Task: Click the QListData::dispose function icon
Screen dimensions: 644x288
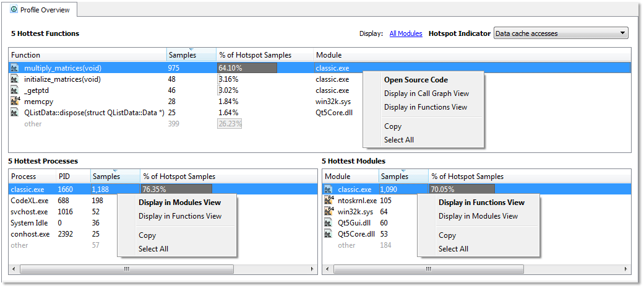Action: 15,113
